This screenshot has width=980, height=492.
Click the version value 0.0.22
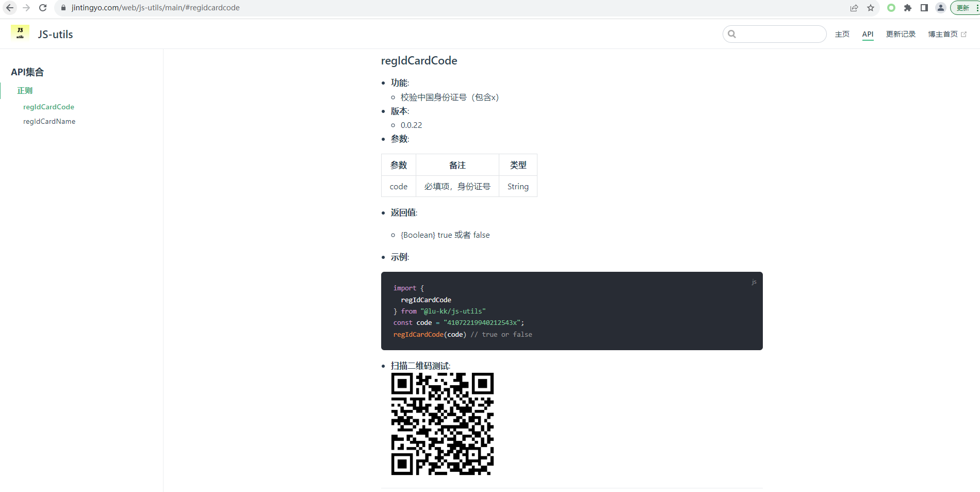pos(411,125)
